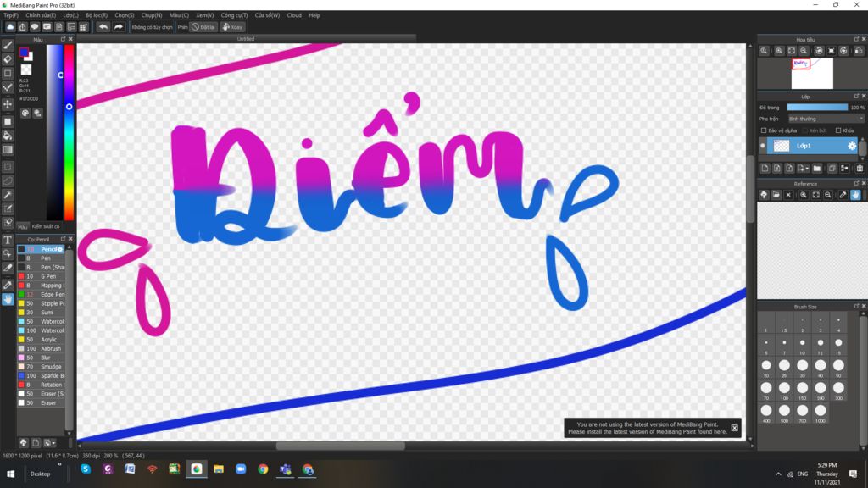Adjust the Độ trong opacity bar

click(817, 108)
